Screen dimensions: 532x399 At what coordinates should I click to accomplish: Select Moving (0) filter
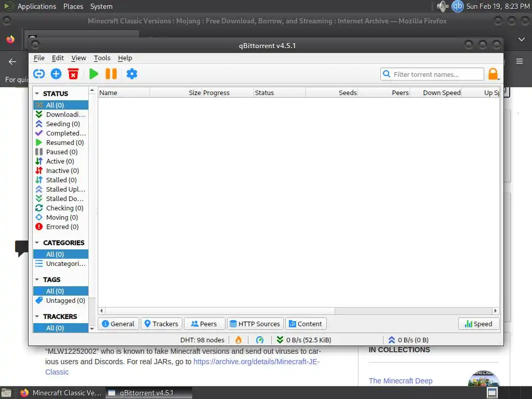click(x=61, y=217)
